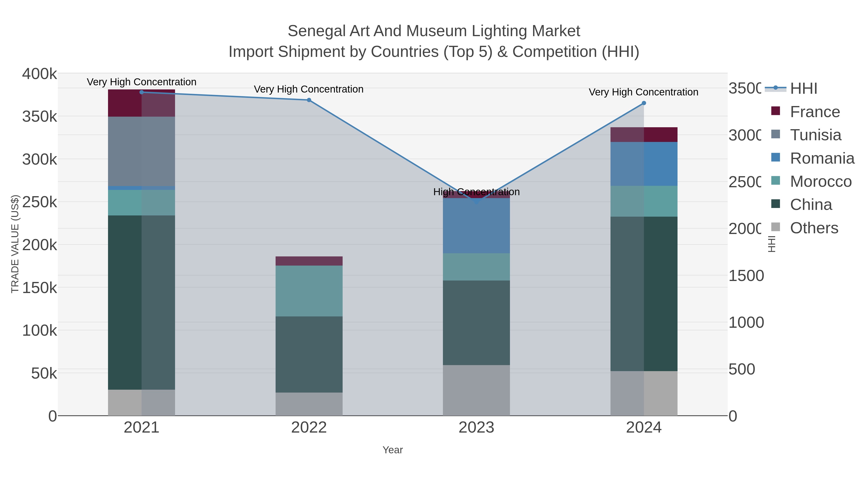This screenshot has width=868, height=488.
Task: Select the Tunisia segment of the 2021 bar
Action: pyautogui.click(x=142, y=151)
